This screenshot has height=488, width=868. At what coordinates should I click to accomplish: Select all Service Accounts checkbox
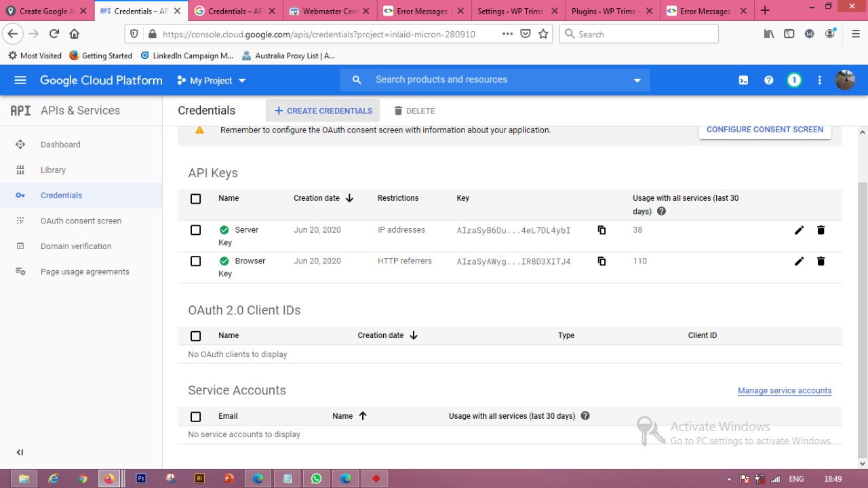pos(196,417)
